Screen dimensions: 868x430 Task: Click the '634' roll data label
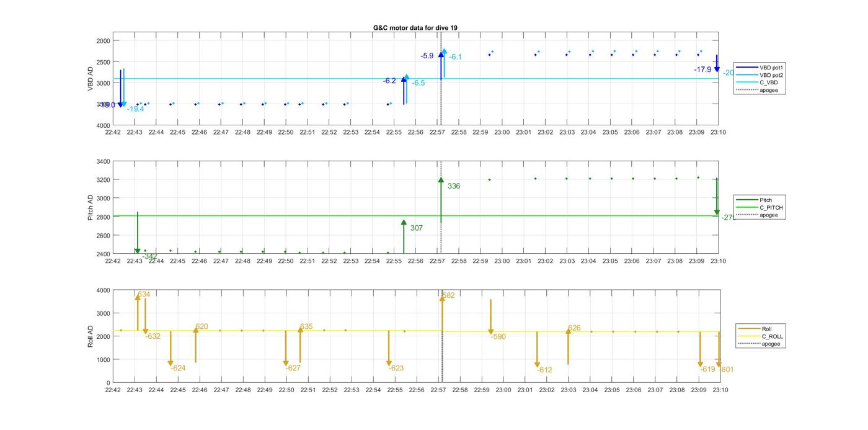[x=144, y=294]
